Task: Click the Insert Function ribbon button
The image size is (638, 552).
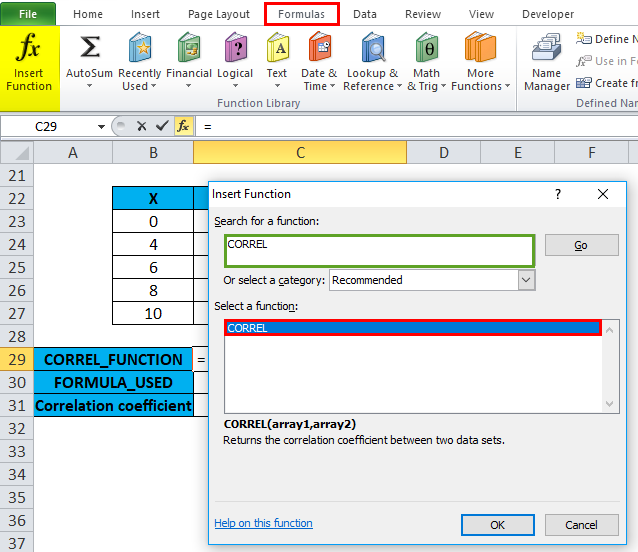Action: (x=29, y=68)
